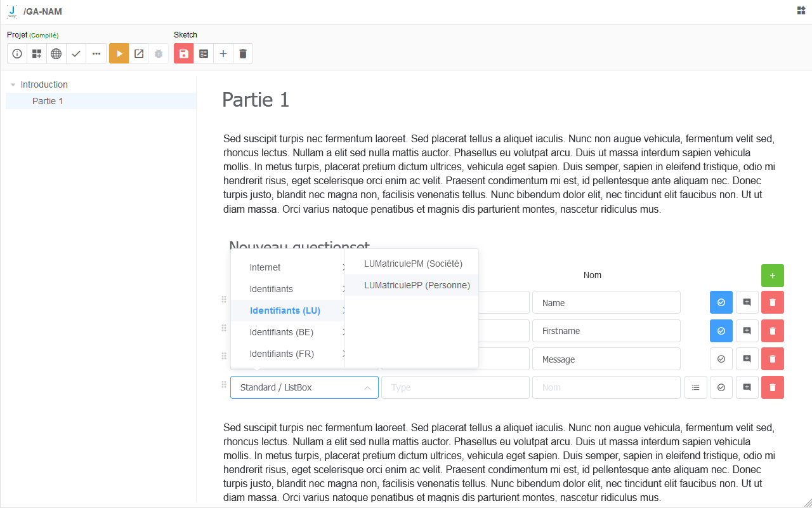The width and height of the screenshot is (812, 508).
Task: Toggle the check button on the Message row
Action: (x=721, y=359)
